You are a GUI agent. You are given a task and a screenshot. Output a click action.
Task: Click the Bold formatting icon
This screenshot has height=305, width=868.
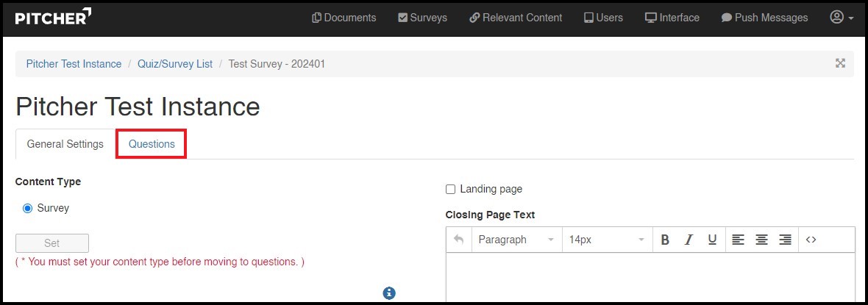665,240
